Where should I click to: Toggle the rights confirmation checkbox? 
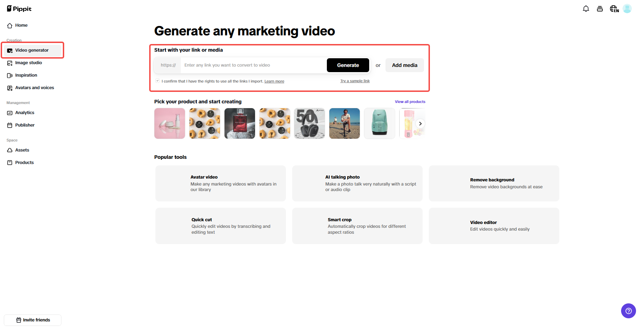157,80
